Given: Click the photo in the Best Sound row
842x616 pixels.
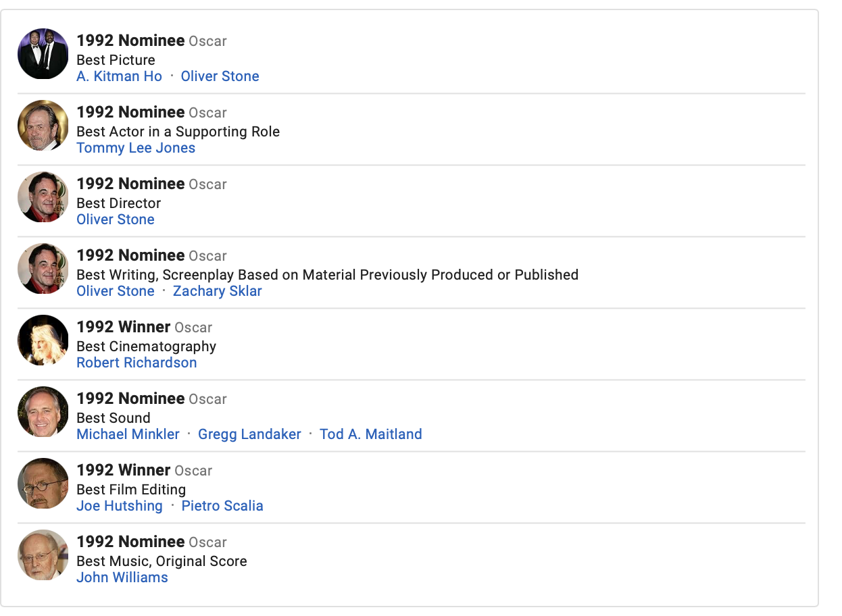Looking at the screenshot, I should (x=43, y=412).
